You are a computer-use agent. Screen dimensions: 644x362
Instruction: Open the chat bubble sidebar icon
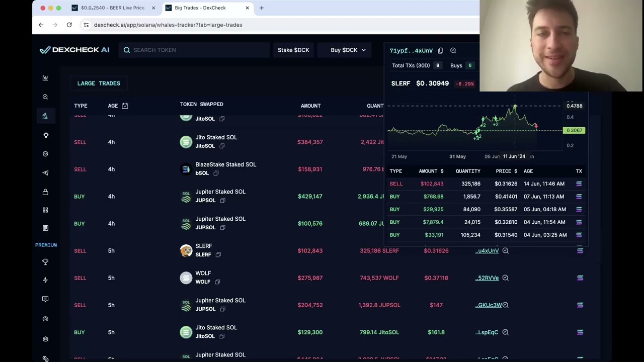[x=45, y=299]
